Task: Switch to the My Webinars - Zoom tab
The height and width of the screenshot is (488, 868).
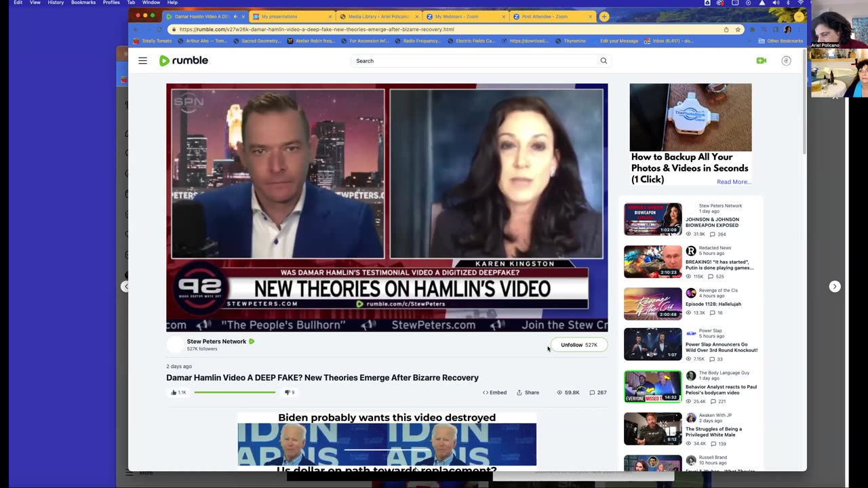Action: [x=465, y=16]
